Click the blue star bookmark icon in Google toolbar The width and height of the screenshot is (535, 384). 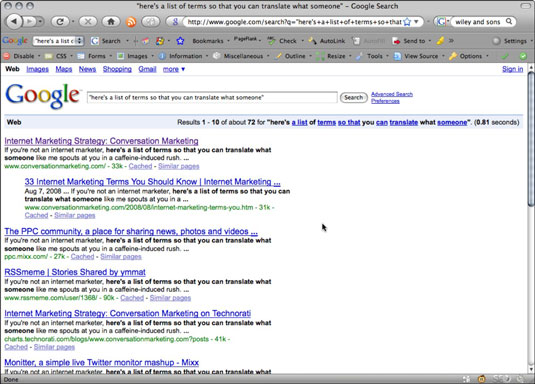click(x=180, y=41)
